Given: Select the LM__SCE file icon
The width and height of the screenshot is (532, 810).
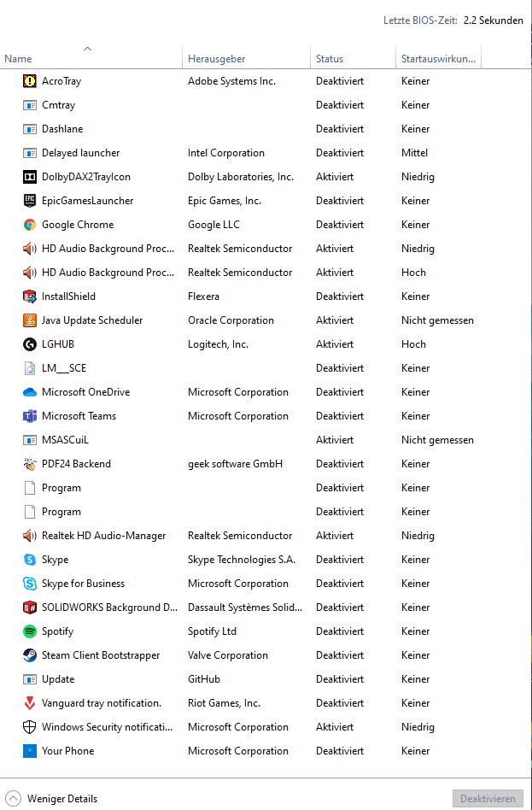Looking at the screenshot, I should [x=30, y=368].
